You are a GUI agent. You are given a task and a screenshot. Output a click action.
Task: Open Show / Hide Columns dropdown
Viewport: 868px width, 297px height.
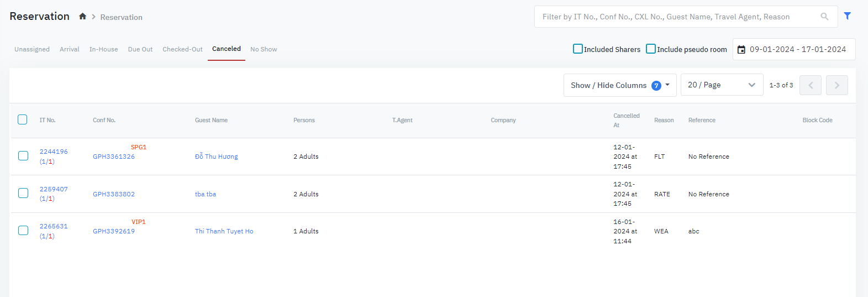[620, 85]
